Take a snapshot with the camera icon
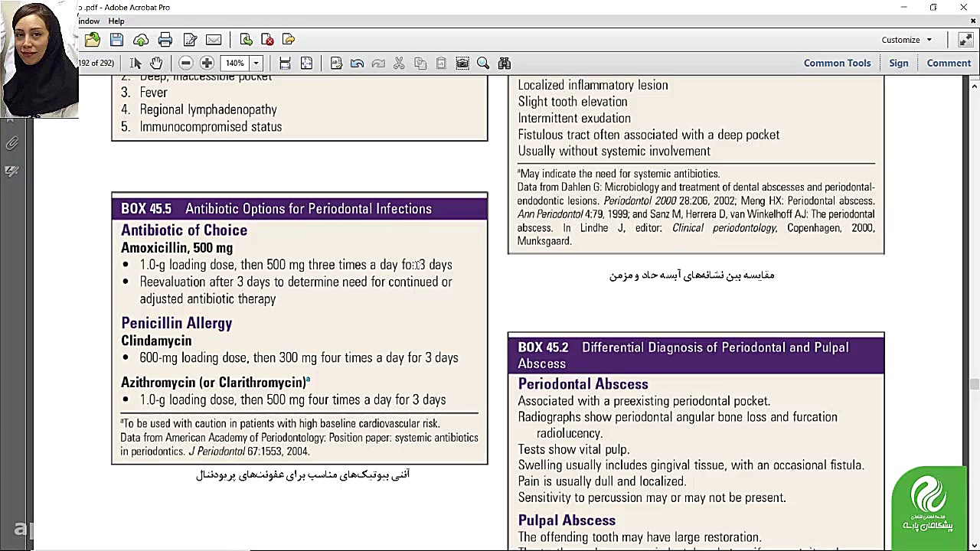 (x=462, y=64)
